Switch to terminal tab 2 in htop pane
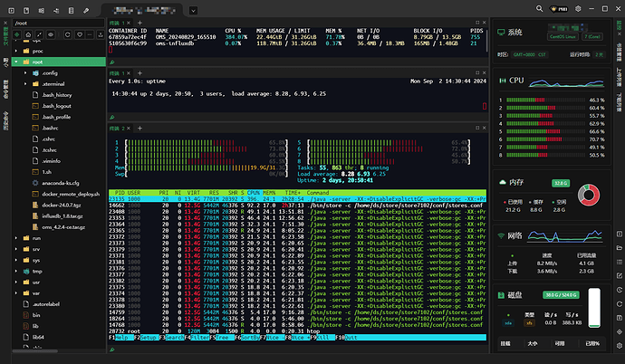This screenshot has width=625, height=364. click(x=117, y=129)
